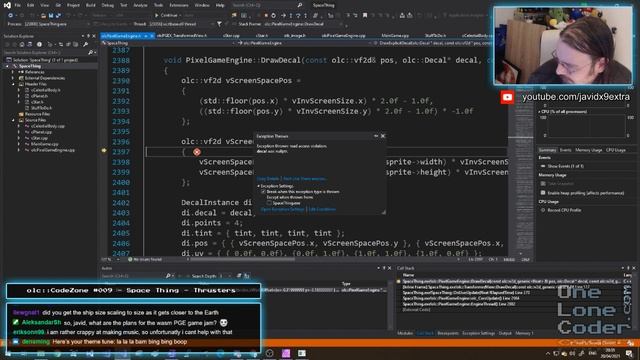
Task: Select StuffToDo.h in Solution Explorer
Action: [x=41, y=108]
